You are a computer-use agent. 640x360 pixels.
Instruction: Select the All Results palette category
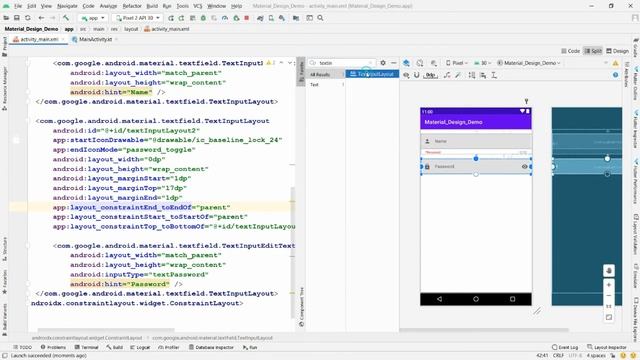325,74
